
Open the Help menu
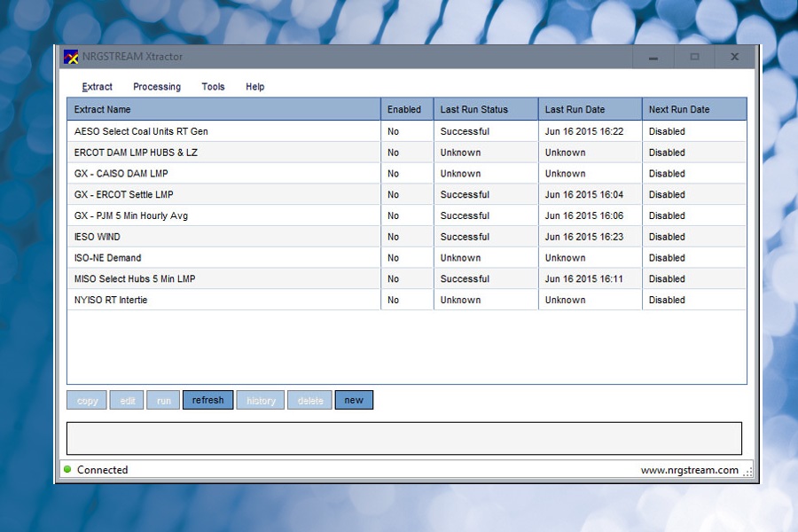[x=255, y=87]
